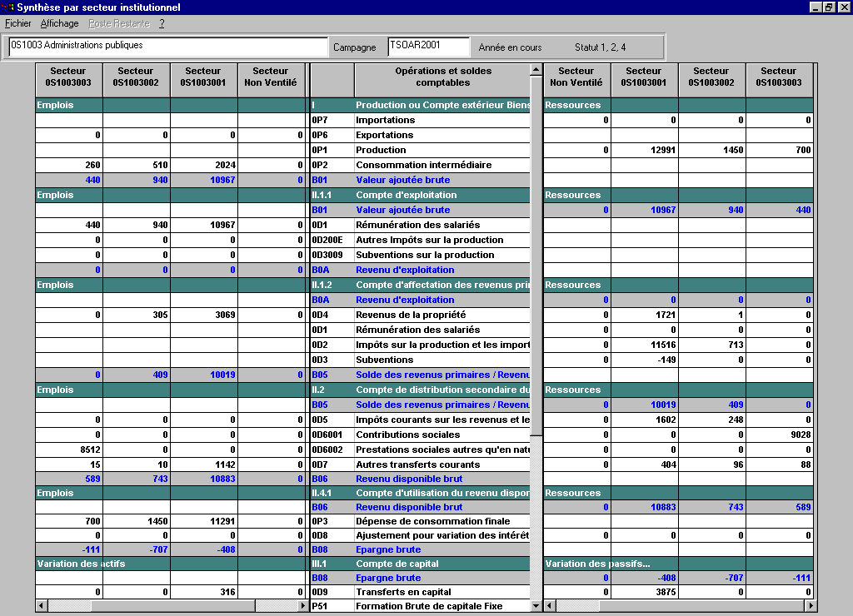Image resolution: width=853 pixels, height=616 pixels.
Task: Click the Production value 12991
Action: (644, 150)
